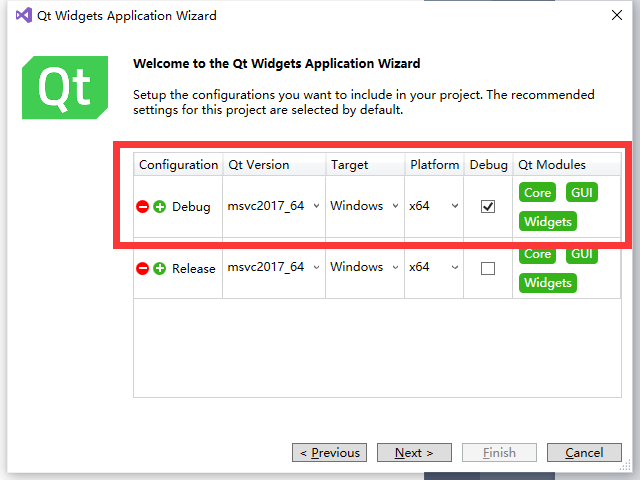Click the Target column header
640x480 pixels.
click(x=365, y=164)
